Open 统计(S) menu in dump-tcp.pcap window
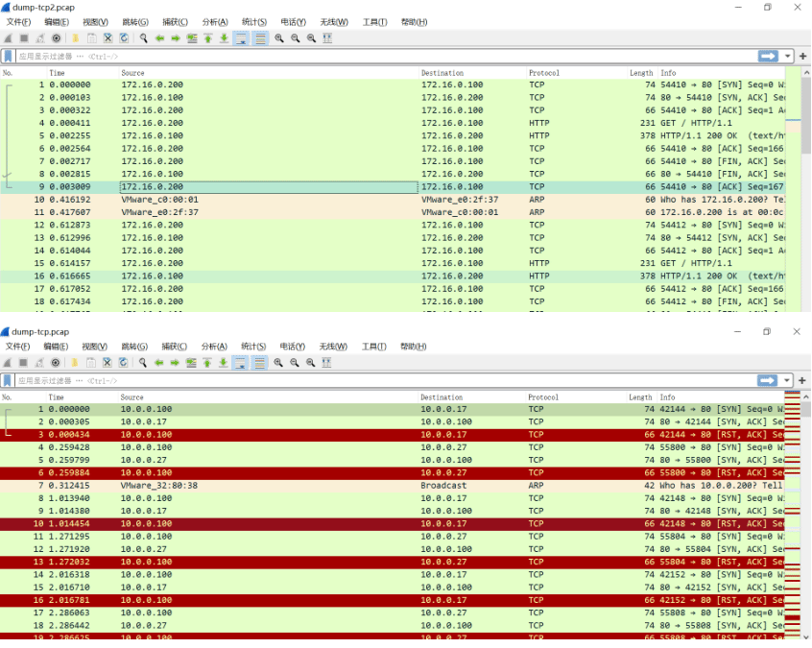This screenshot has height=648, width=812. click(253, 347)
